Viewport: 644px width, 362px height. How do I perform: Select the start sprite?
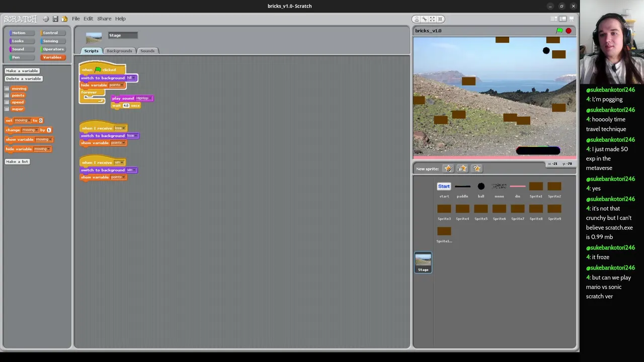coord(444,190)
